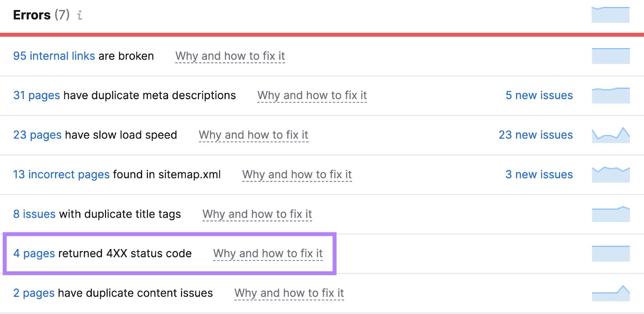The image size is (644, 314).
Task: Open '13 incorrect pages' sitemap link
Action: [61, 175]
